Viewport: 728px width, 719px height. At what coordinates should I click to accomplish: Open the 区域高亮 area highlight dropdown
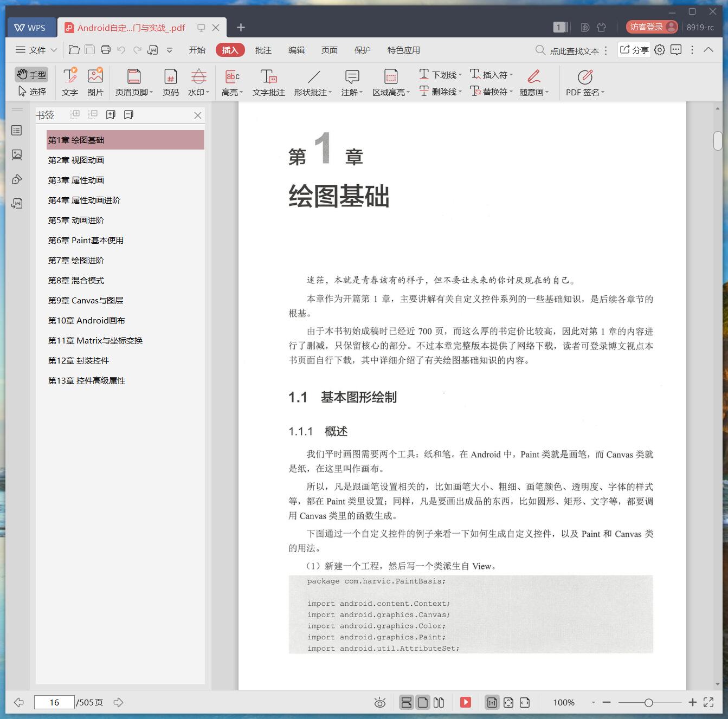(391, 82)
